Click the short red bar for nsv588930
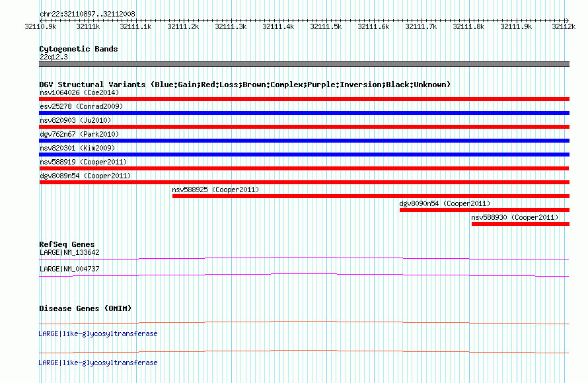This screenshot has width=588, height=383. coord(521,224)
